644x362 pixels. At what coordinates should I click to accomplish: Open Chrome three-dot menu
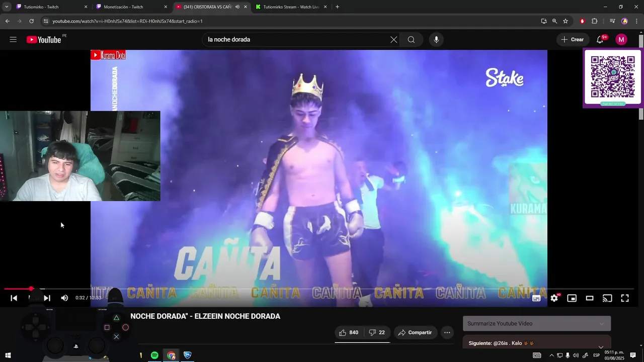[x=637, y=21]
